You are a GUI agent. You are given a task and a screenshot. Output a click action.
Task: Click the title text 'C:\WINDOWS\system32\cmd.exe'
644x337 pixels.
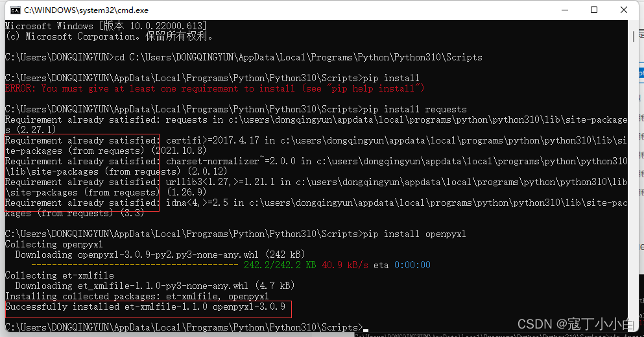pos(86,10)
